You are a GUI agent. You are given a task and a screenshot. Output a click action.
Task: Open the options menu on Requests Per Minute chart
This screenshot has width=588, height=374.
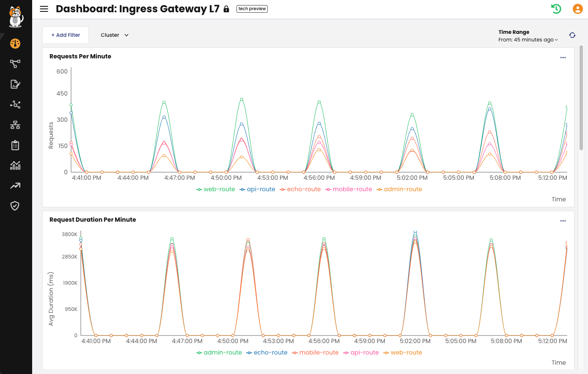tap(563, 57)
